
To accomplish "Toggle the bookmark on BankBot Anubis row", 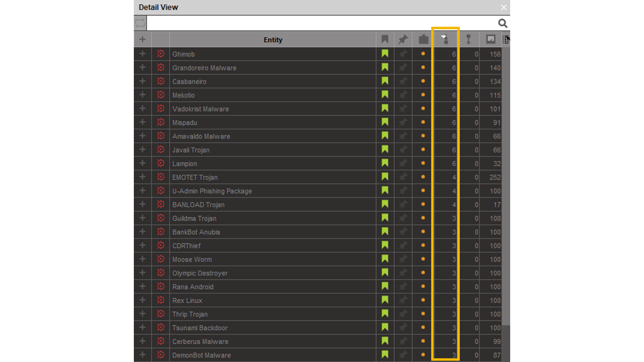I will pos(385,232).
